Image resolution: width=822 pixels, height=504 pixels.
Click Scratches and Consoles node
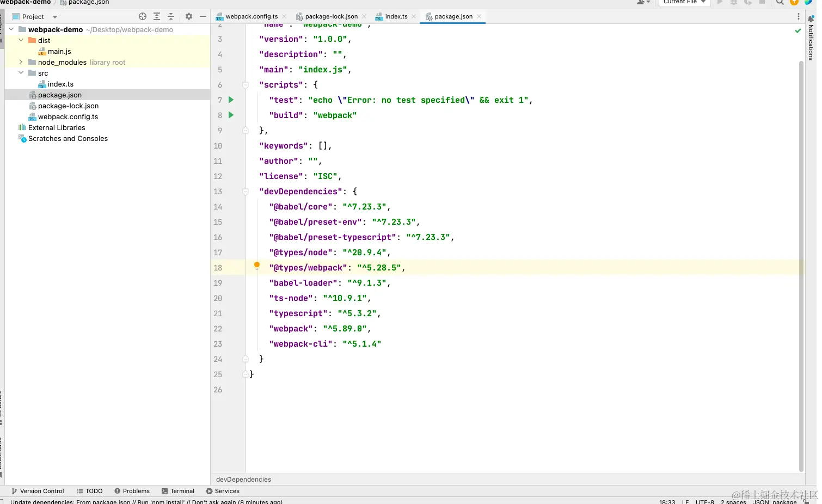click(x=68, y=138)
